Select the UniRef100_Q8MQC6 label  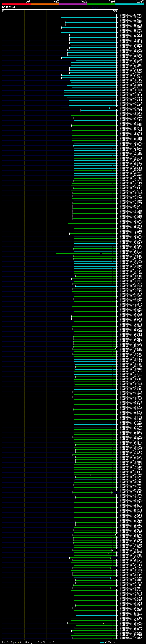tap(131, 602)
